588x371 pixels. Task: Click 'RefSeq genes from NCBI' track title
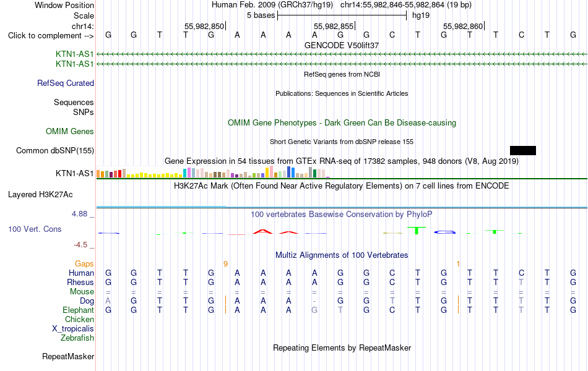(x=342, y=74)
